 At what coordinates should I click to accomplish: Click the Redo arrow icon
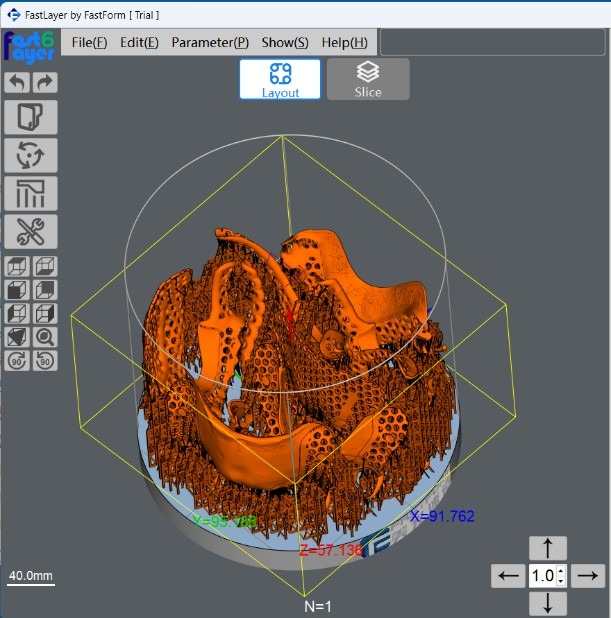pos(45,83)
